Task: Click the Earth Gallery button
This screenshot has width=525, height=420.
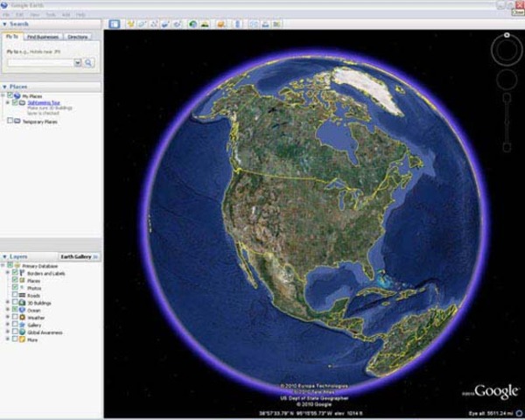Action: 79,257
